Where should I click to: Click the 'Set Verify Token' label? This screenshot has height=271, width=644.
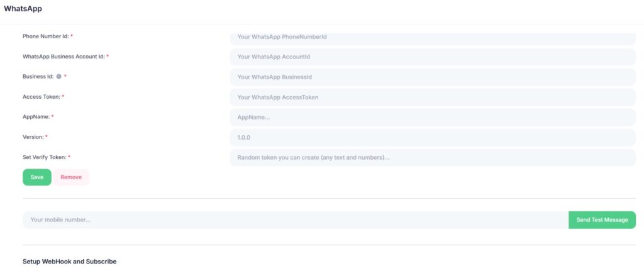pos(44,157)
